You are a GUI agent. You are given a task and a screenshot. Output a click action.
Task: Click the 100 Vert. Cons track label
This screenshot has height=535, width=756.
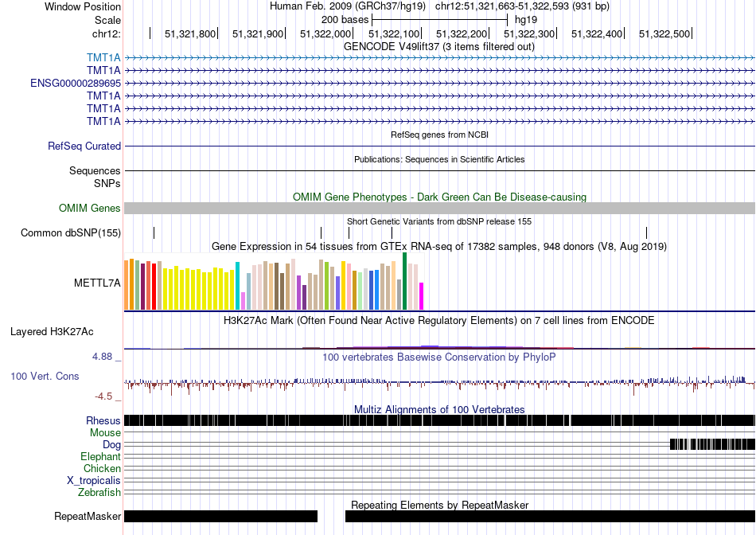45,376
